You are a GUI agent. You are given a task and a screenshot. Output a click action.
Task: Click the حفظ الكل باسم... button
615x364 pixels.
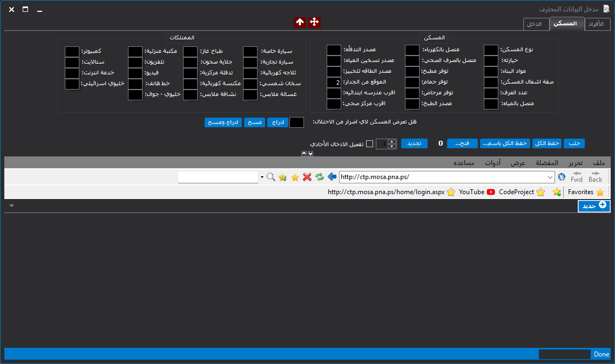(505, 143)
